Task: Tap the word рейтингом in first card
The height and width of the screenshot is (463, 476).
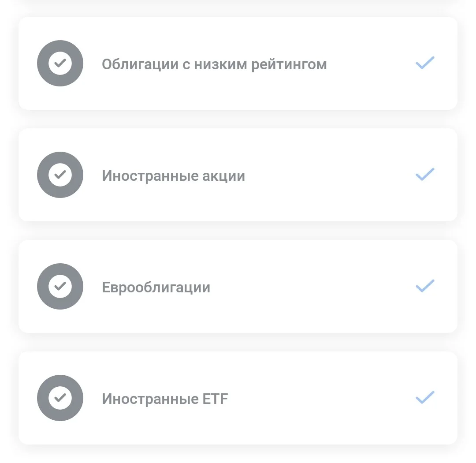Action: [x=289, y=65]
